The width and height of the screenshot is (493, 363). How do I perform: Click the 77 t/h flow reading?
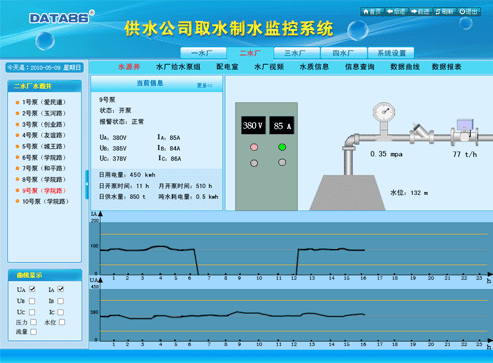[465, 154]
